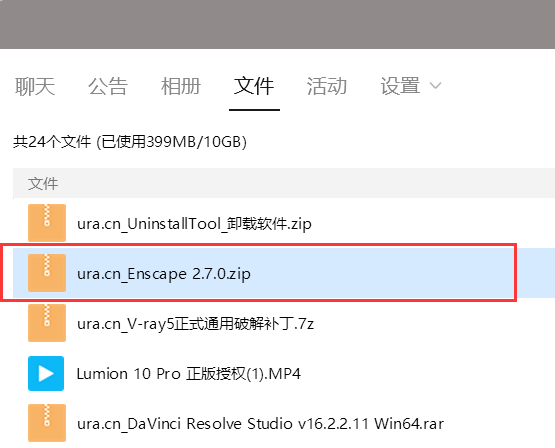Image resolution: width=555 pixels, height=448 pixels.
Task: Open ura.cn_DaVinci Resolve Studio rar file name
Action: coord(261,424)
